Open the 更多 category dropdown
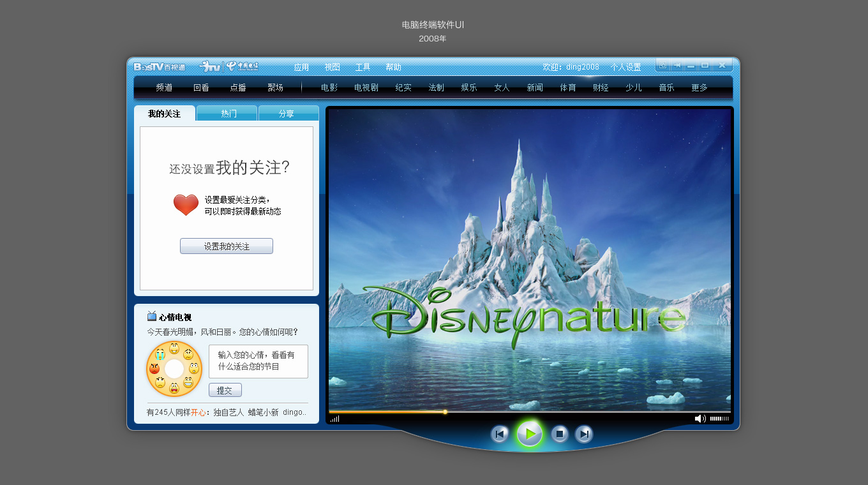This screenshot has height=485, width=868. coord(700,87)
